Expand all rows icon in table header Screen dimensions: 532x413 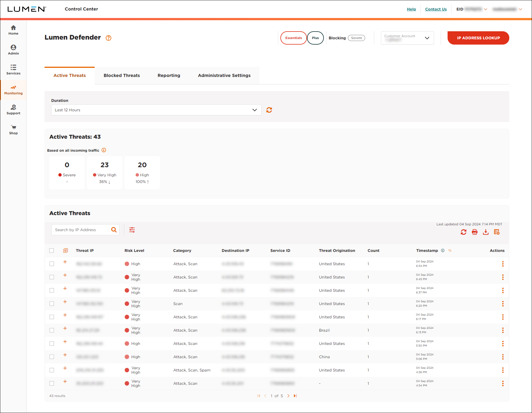point(66,251)
